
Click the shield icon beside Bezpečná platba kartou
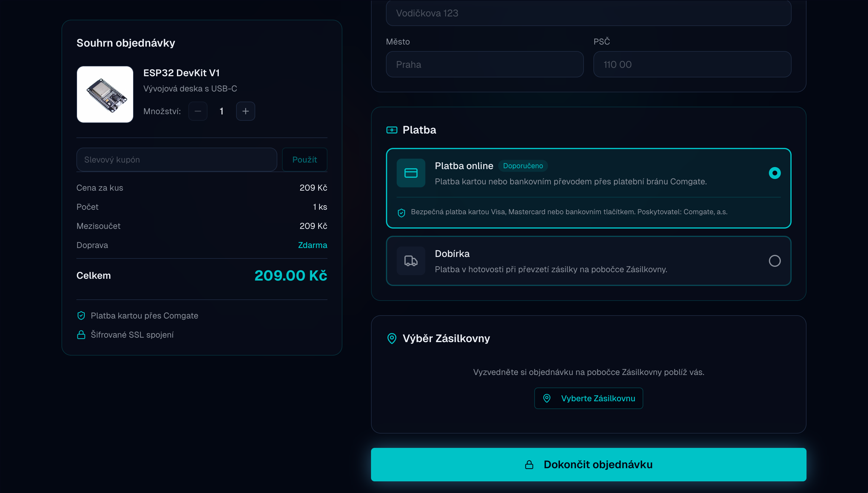coord(401,213)
